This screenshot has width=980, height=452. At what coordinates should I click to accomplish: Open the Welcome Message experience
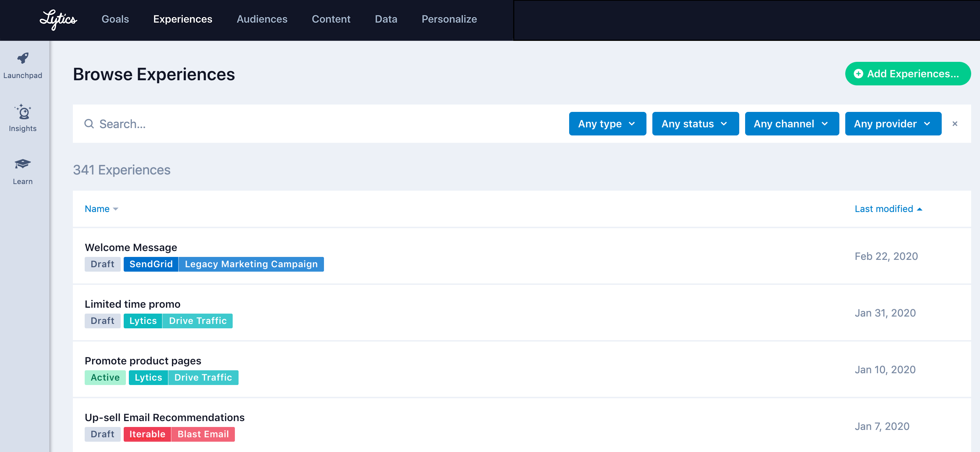pyautogui.click(x=131, y=247)
